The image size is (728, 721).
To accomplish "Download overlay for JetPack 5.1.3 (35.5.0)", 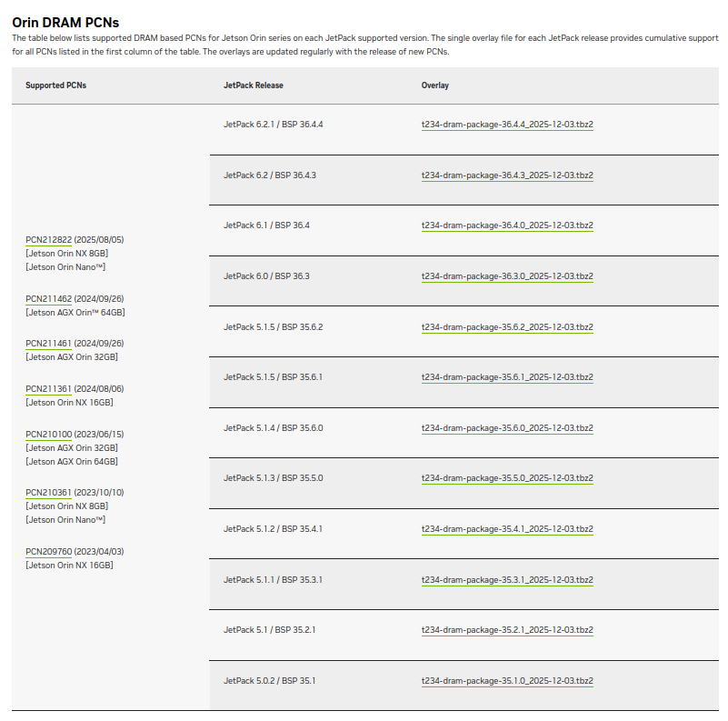I will click(x=506, y=478).
